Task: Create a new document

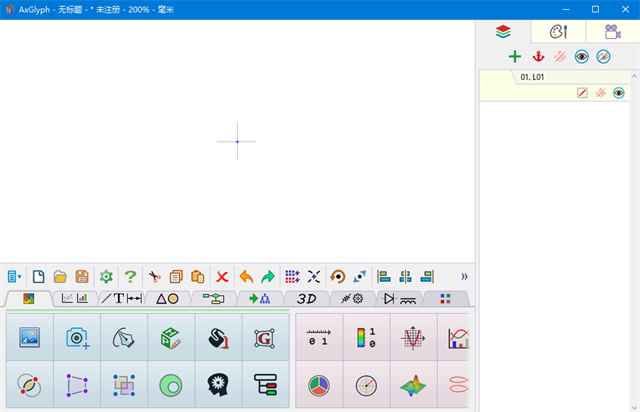Action: [x=39, y=276]
